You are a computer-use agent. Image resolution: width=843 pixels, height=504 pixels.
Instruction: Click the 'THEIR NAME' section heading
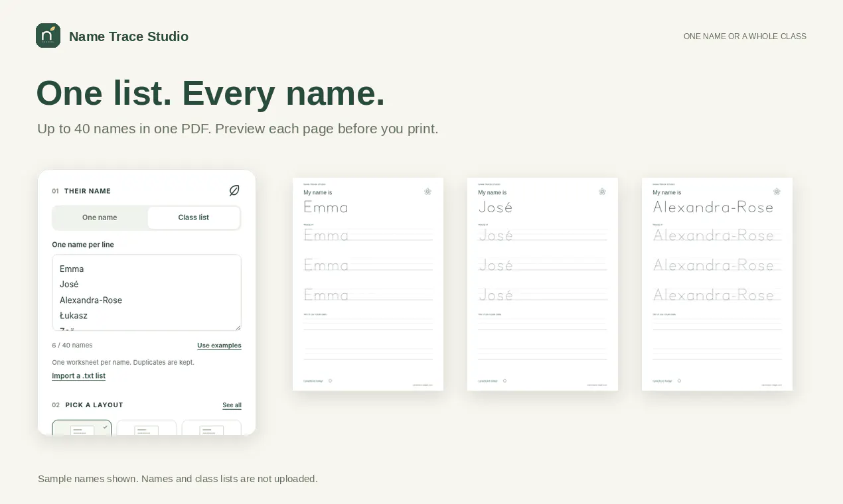(x=88, y=191)
